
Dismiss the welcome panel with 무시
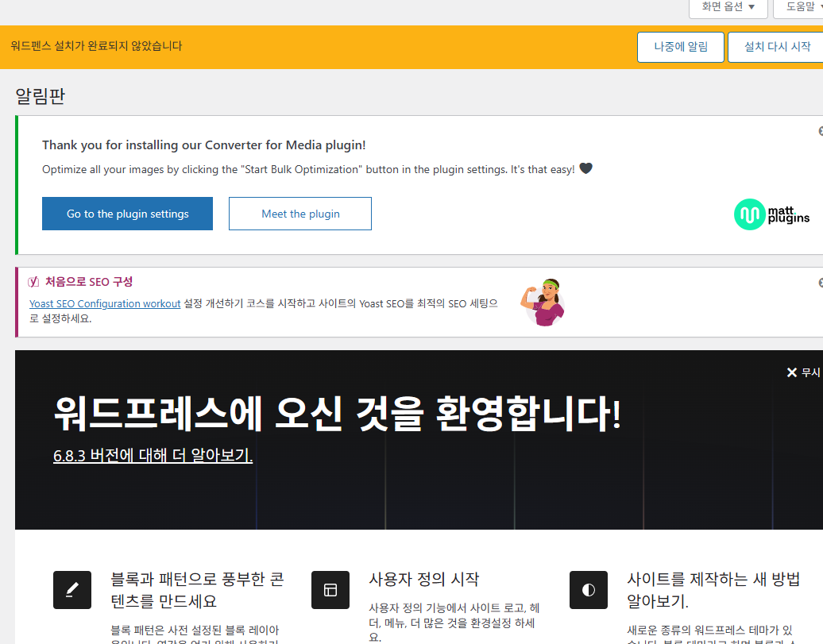tap(804, 372)
